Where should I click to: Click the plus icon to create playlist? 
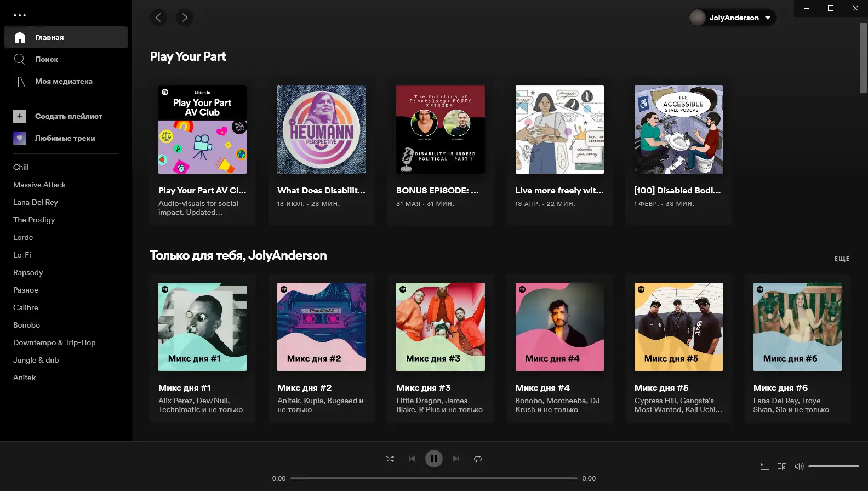point(20,116)
